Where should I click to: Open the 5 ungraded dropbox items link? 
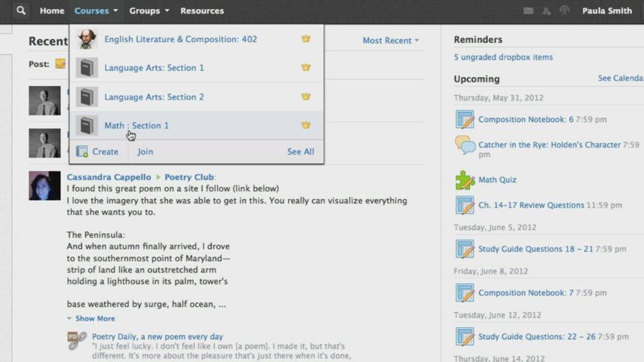tap(503, 57)
